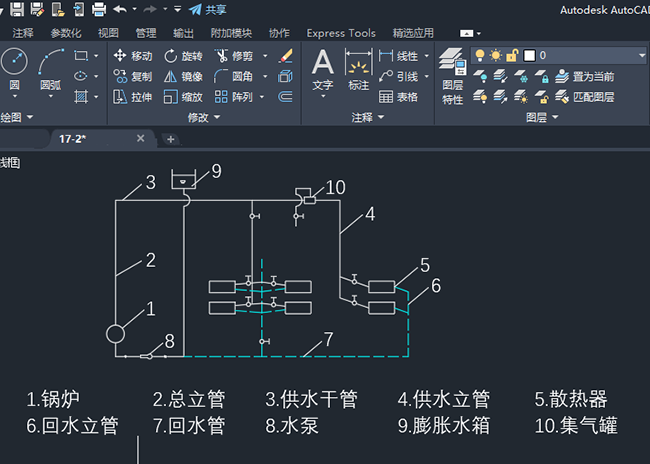The height and width of the screenshot is (464, 650).
Task: Click the Save As icon
Action: click(x=37, y=9)
